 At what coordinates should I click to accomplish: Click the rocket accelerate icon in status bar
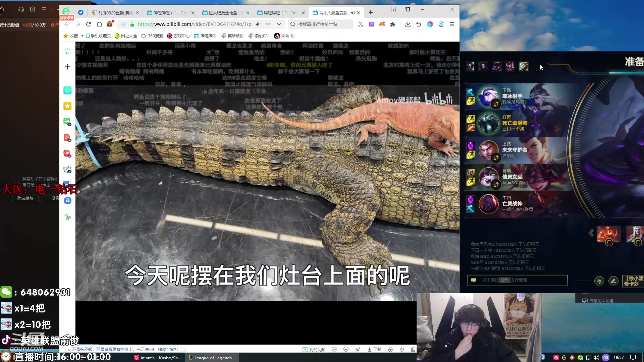tap(358, 349)
